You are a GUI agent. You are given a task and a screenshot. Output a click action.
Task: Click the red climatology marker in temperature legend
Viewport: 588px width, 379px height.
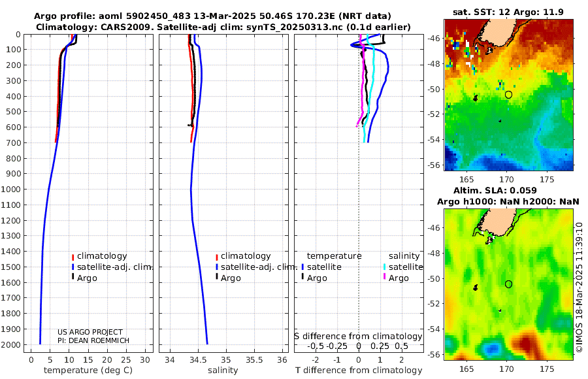pyautogui.click(x=73, y=257)
